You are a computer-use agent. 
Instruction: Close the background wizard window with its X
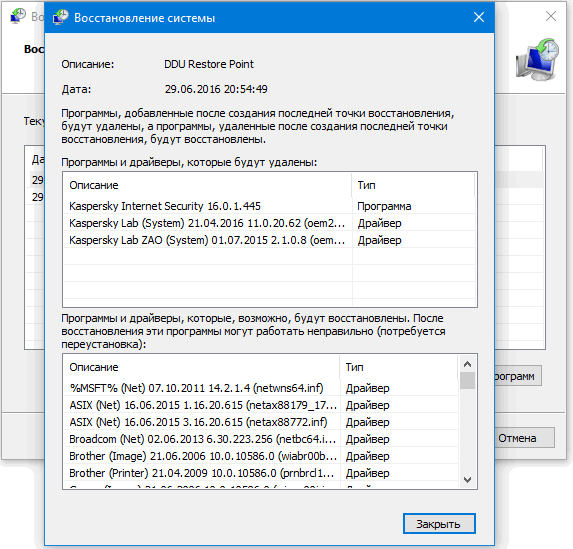click(551, 16)
